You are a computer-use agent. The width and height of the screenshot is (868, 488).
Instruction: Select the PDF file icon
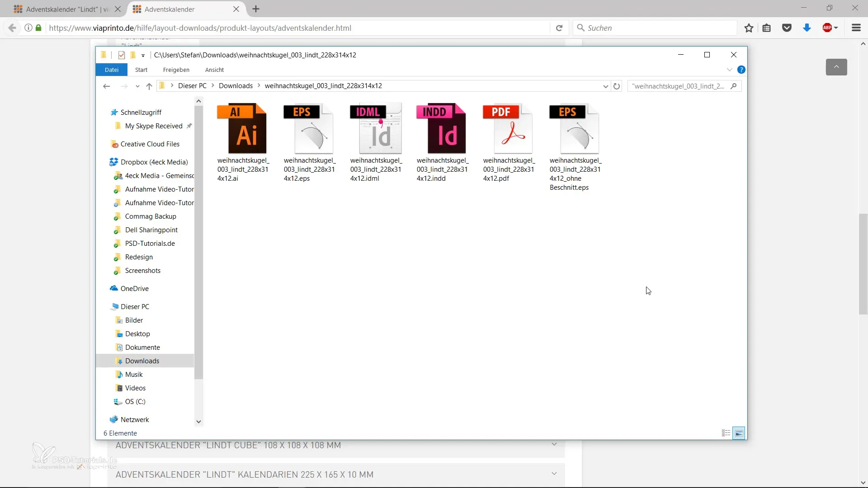click(508, 129)
